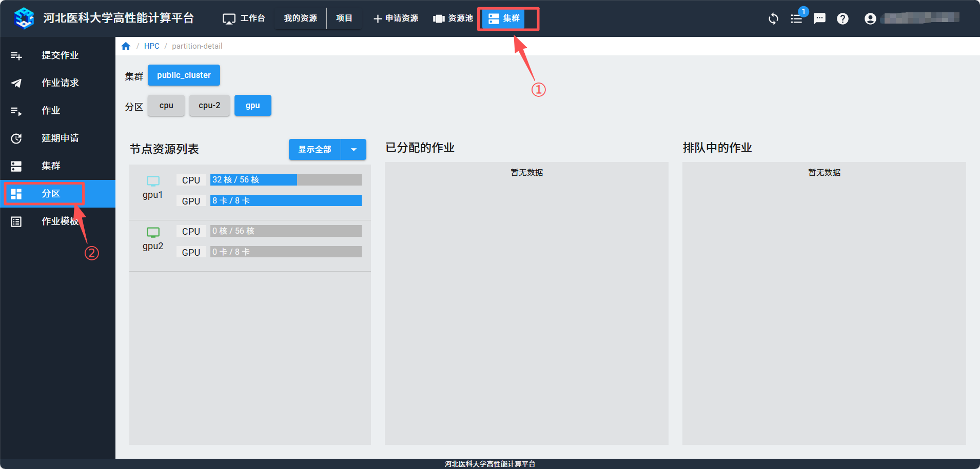Open the user account avatar icon
980x469 pixels.
click(x=870, y=19)
